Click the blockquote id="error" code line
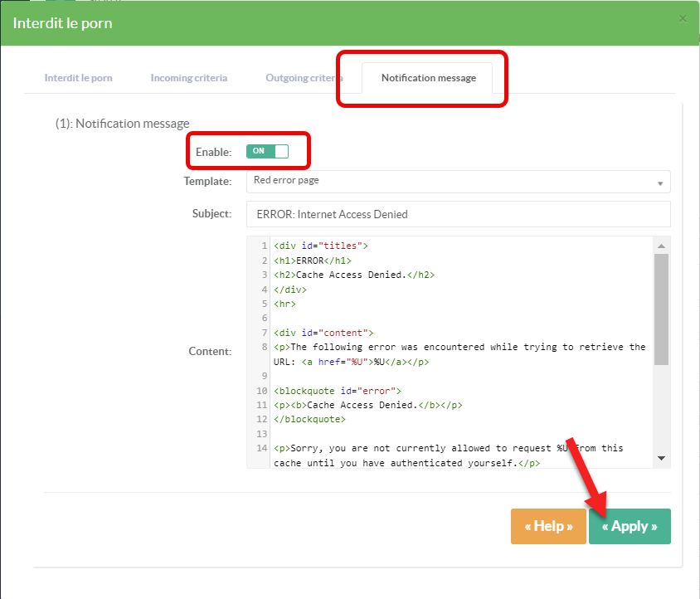The height and width of the screenshot is (599, 700). point(338,390)
